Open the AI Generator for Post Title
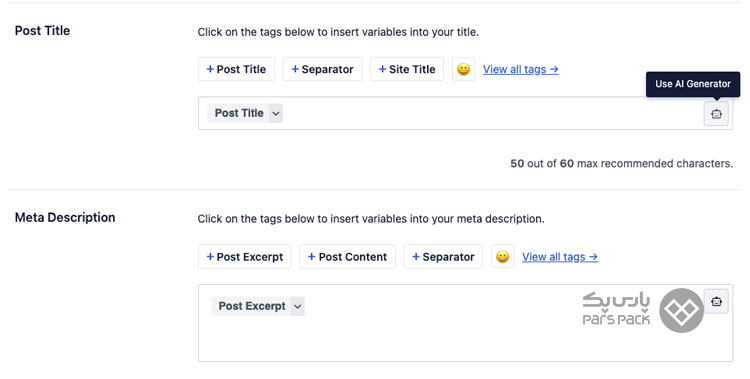This screenshot has height=379, width=750. point(716,113)
